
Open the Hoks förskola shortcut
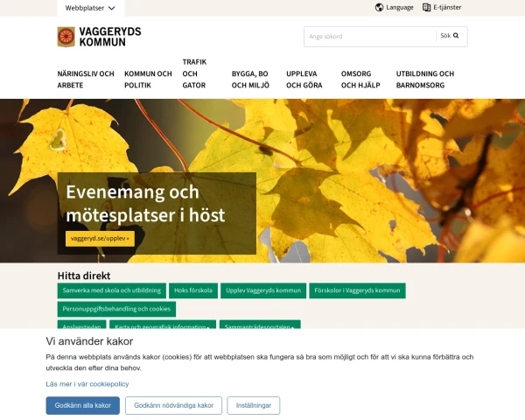point(193,290)
